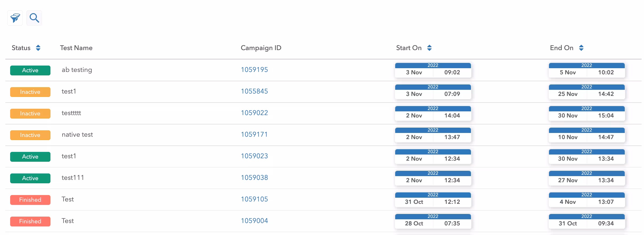Click the search magnifier icon
644x235 pixels.
pos(34,18)
